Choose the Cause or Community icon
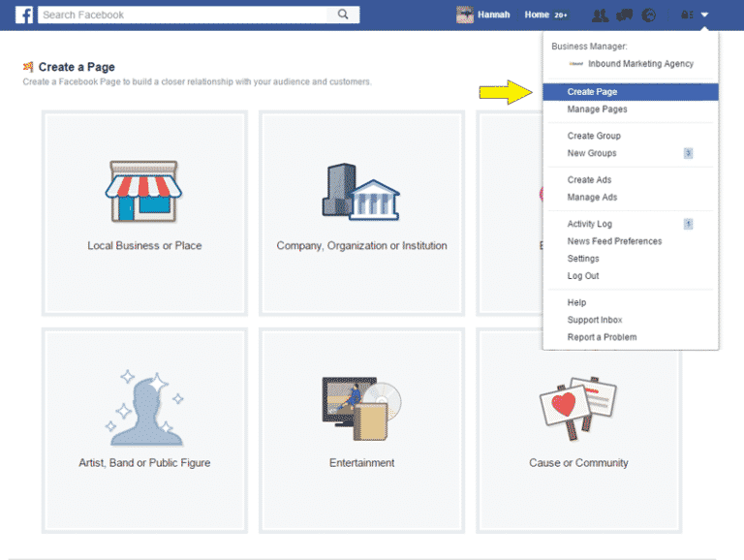Image resolution: width=744 pixels, height=560 pixels. (x=578, y=408)
